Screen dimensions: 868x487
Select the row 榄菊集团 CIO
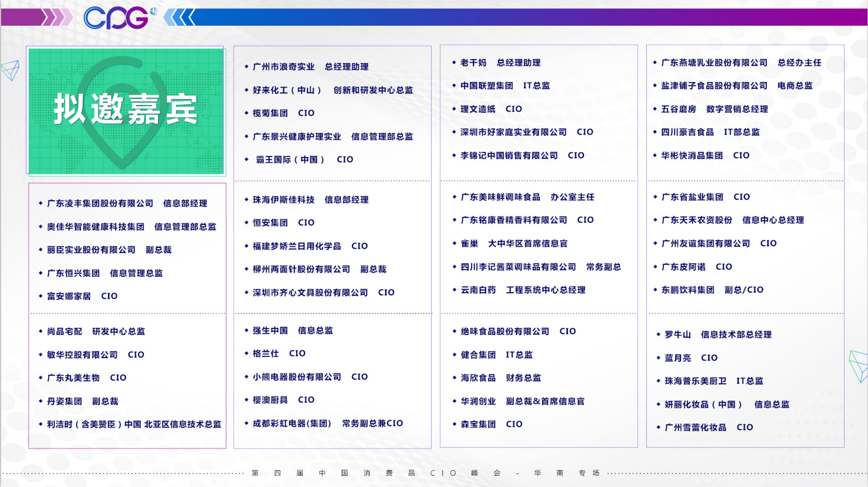pos(279,113)
